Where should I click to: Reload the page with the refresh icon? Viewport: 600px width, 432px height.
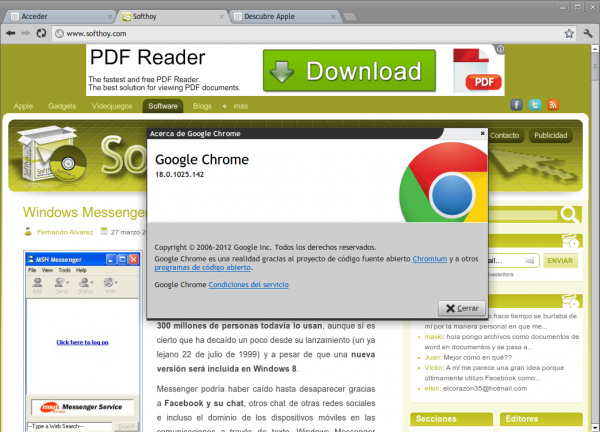click(41, 33)
